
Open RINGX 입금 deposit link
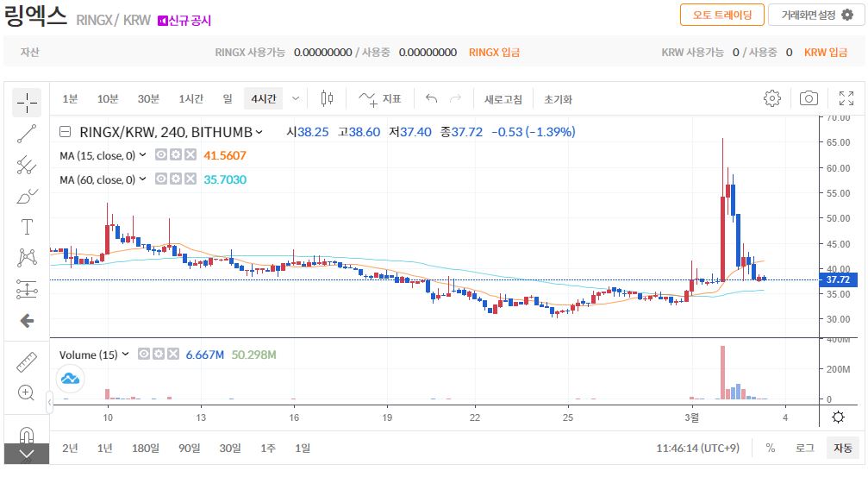[494, 52]
